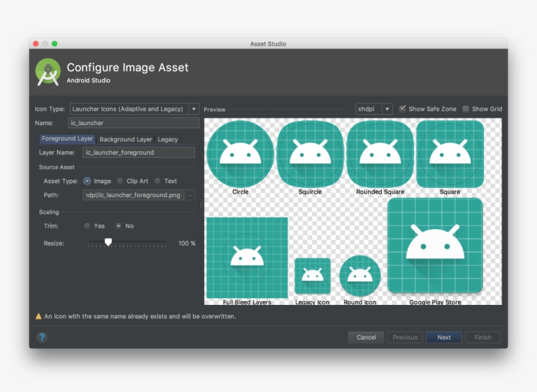Switch to the Background Layer tab

click(x=126, y=139)
